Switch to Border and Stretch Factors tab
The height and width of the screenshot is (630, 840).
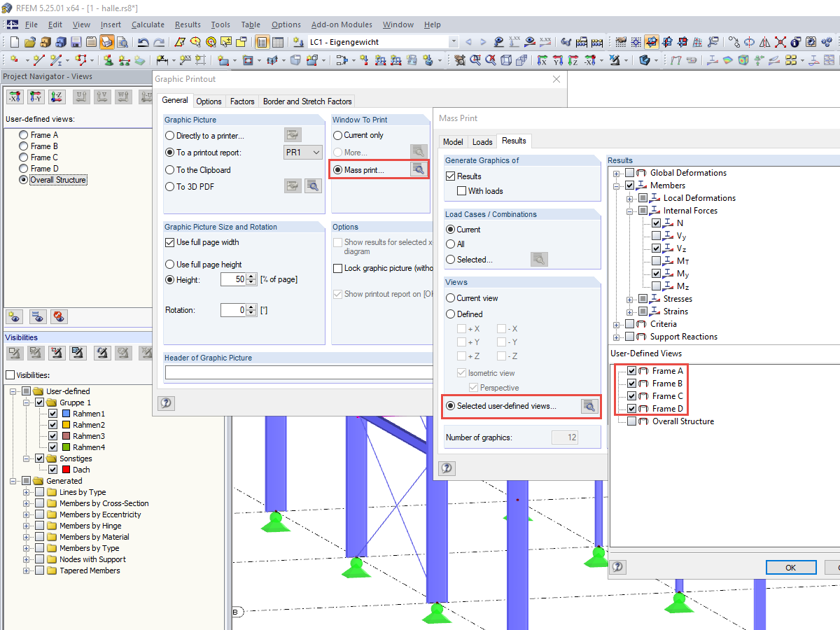click(307, 101)
